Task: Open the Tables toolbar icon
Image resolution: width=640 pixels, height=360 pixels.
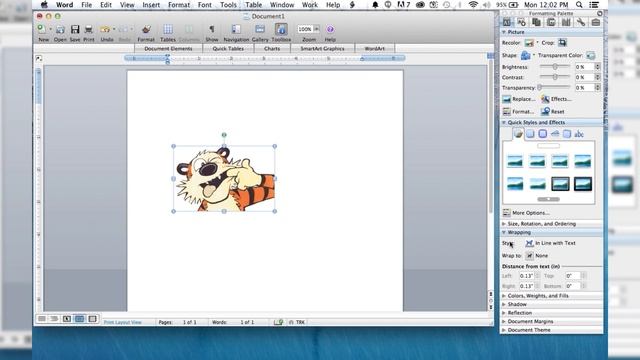Action: (168, 29)
